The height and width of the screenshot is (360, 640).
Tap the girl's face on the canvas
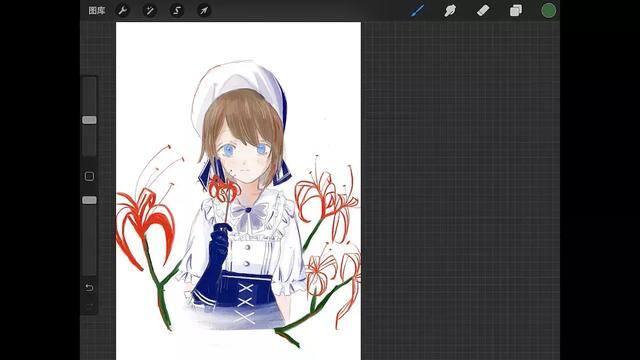coord(244,161)
